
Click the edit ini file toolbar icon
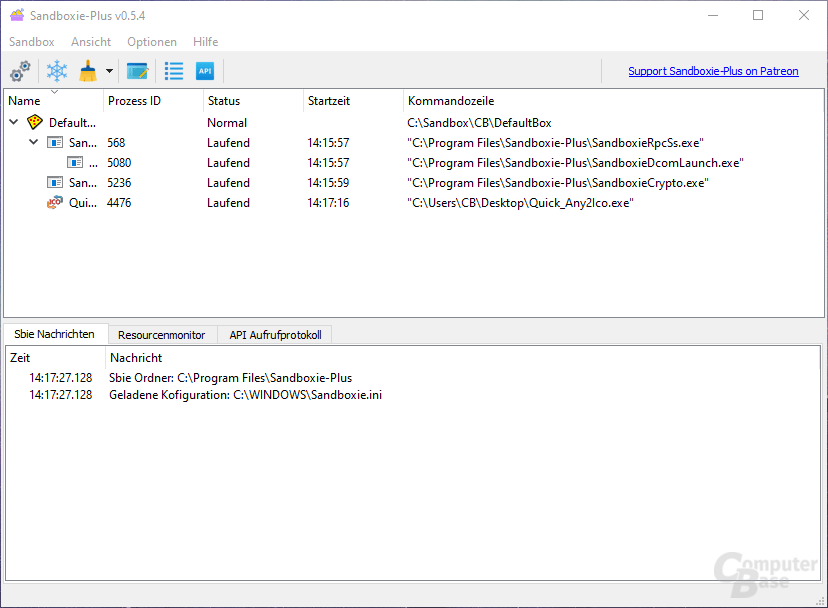[x=137, y=71]
